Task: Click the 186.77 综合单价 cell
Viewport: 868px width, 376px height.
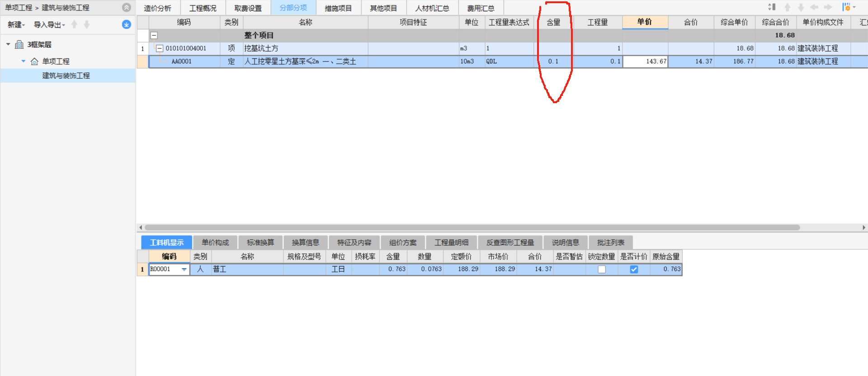Action: point(735,62)
